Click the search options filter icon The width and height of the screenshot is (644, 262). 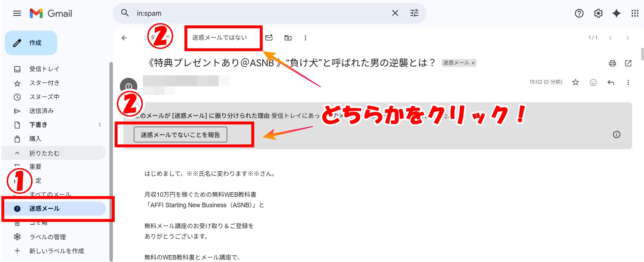pyautogui.click(x=414, y=13)
